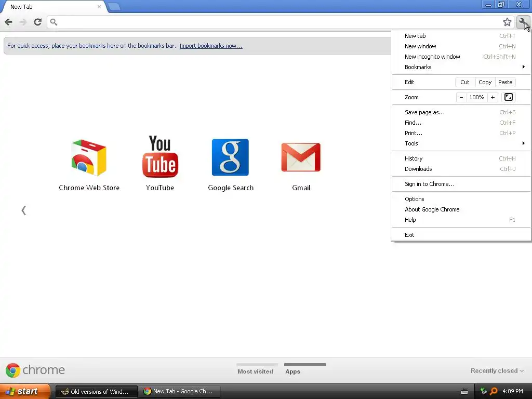Screen dimensions: 532x399
Task: Choose Exit from the menu
Action: (461, 235)
